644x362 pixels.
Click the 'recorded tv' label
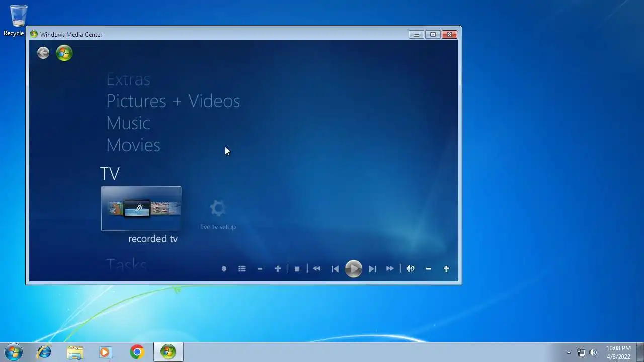point(153,239)
